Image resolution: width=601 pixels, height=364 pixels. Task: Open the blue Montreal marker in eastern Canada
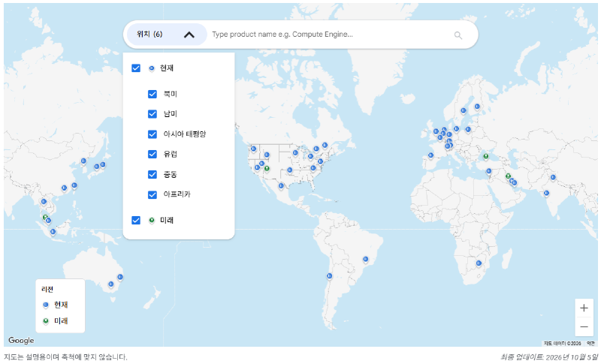pos(325,146)
